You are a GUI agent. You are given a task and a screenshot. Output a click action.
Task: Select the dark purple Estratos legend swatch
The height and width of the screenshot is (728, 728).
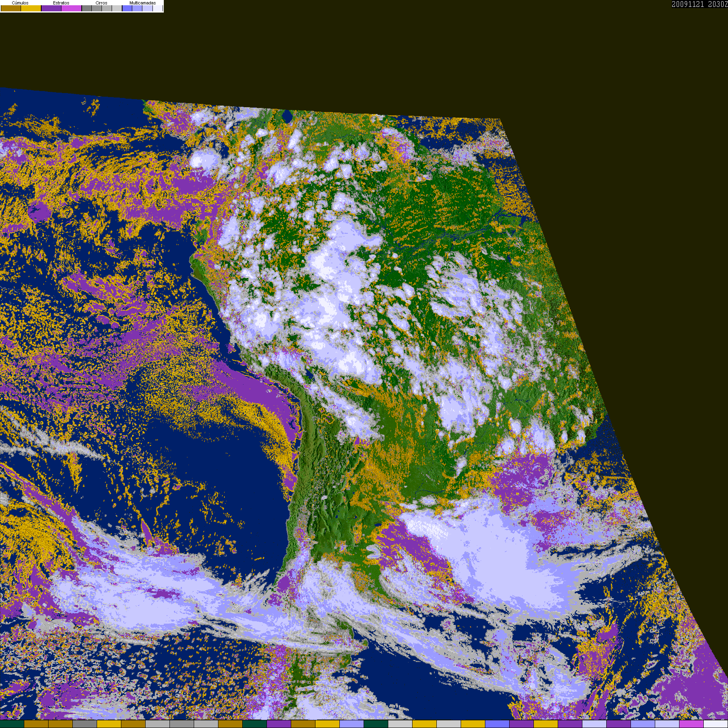tap(51, 8)
